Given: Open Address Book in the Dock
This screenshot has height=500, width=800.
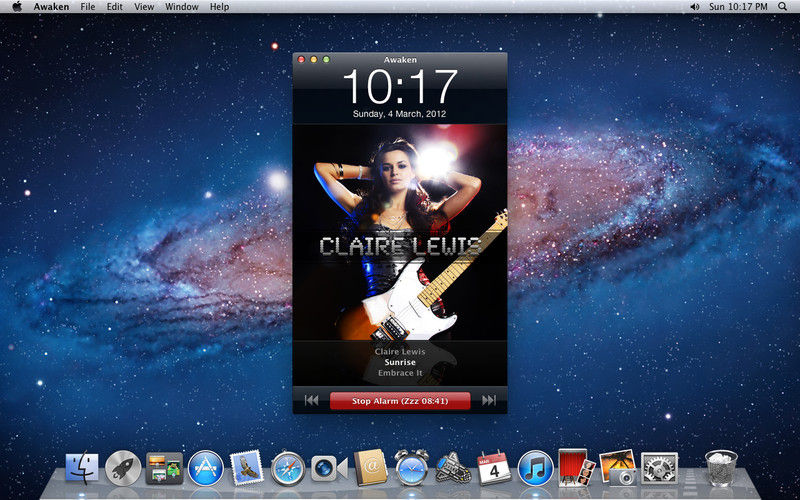Looking at the screenshot, I should pos(370,467).
